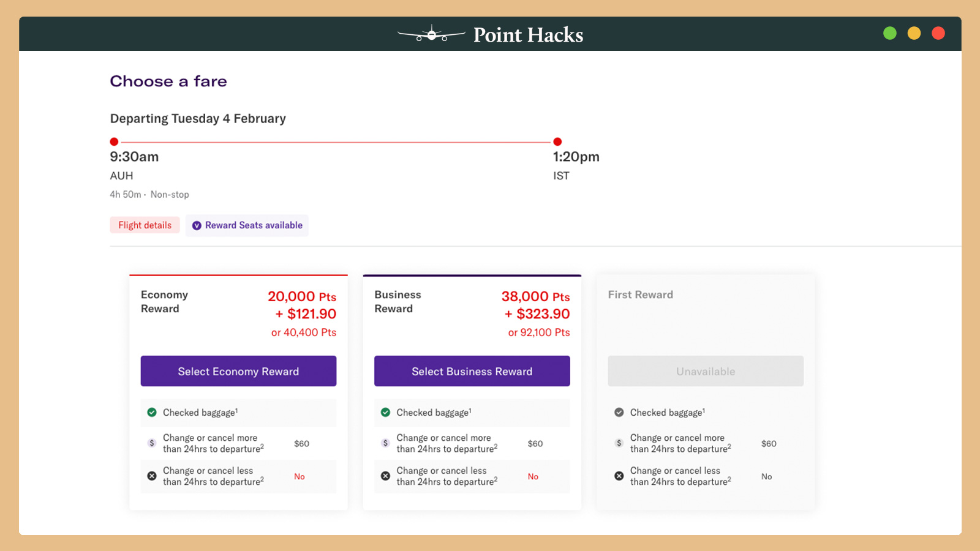The image size is (980, 551).
Task: Click the First Reward fare title
Action: point(641,294)
